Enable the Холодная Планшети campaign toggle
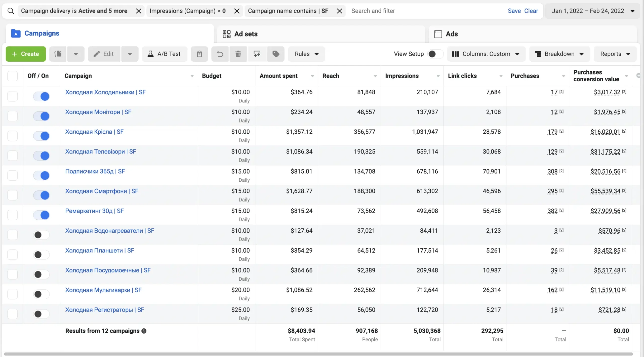 tap(42, 254)
